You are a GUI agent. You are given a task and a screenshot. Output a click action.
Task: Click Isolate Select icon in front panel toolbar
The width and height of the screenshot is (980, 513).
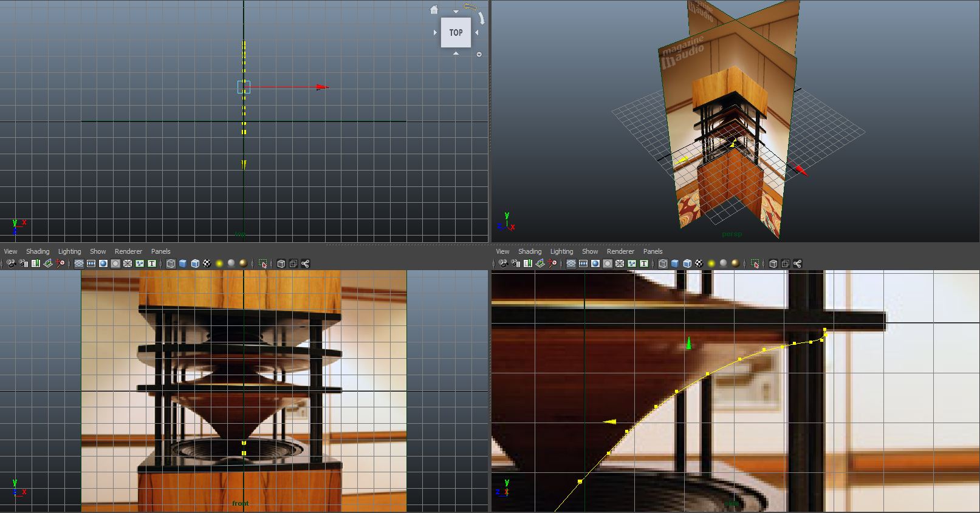coord(262,263)
